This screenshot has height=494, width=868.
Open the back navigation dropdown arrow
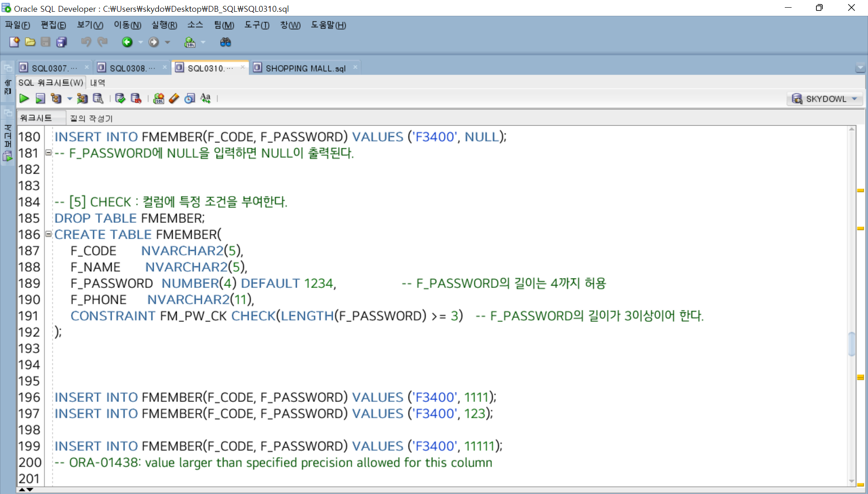(140, 42)
